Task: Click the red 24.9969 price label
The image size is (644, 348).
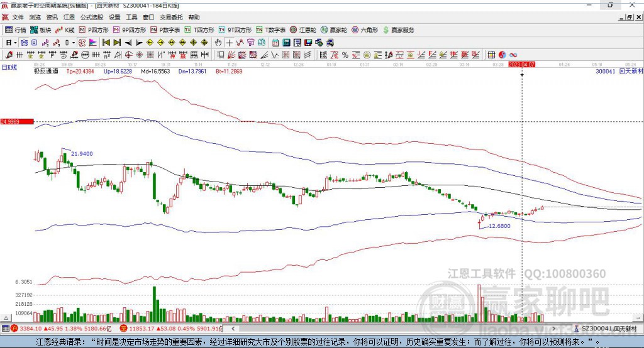Action: 17,121
